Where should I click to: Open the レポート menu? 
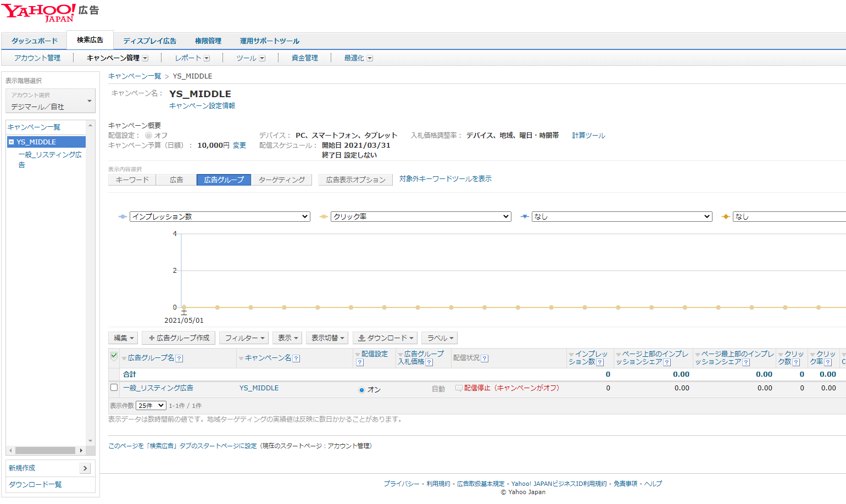192,58
